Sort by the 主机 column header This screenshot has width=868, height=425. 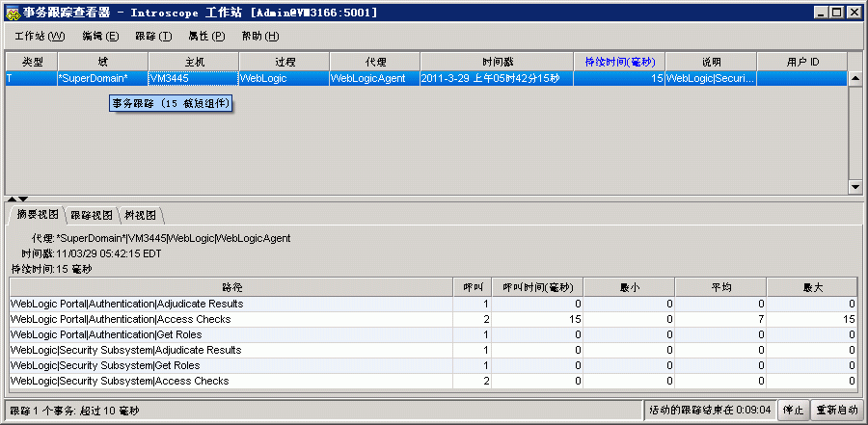coord(194,62)
